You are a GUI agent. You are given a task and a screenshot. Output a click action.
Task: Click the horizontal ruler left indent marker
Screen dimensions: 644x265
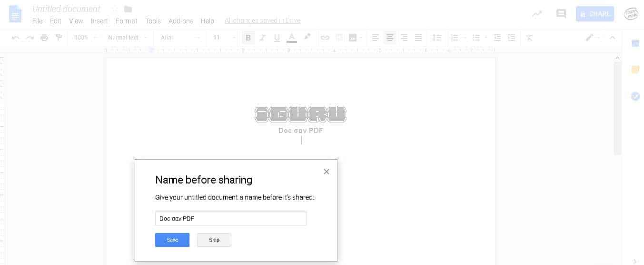click(x=151, y=50)
